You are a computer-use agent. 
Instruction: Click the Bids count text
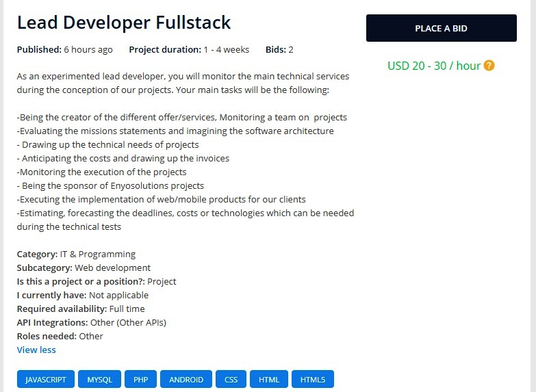click(x=279, y=49)
